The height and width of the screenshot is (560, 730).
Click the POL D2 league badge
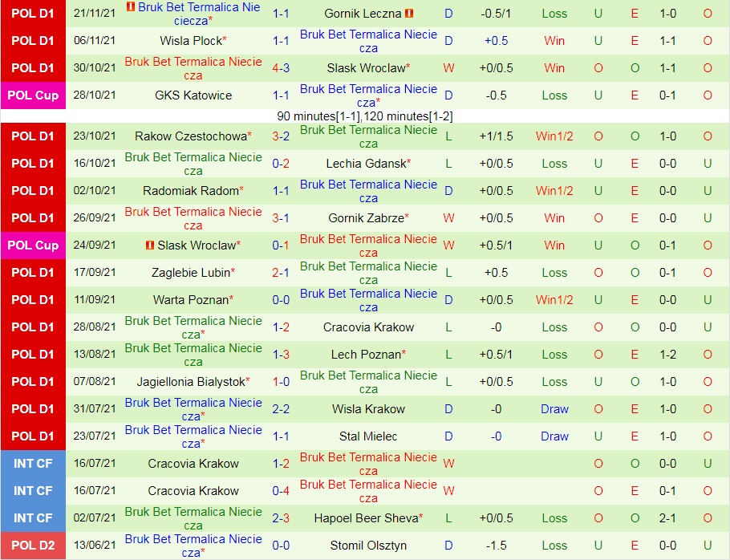[33, 546]
